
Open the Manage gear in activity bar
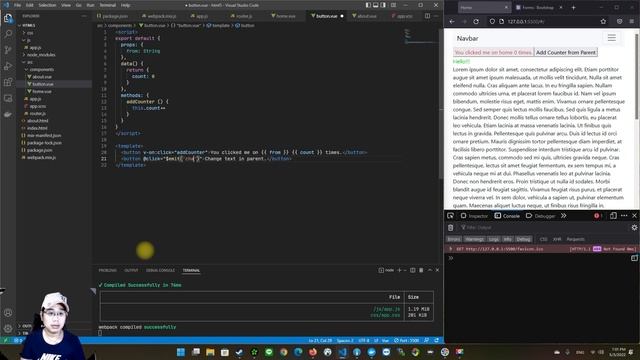(x=8, y=329)
